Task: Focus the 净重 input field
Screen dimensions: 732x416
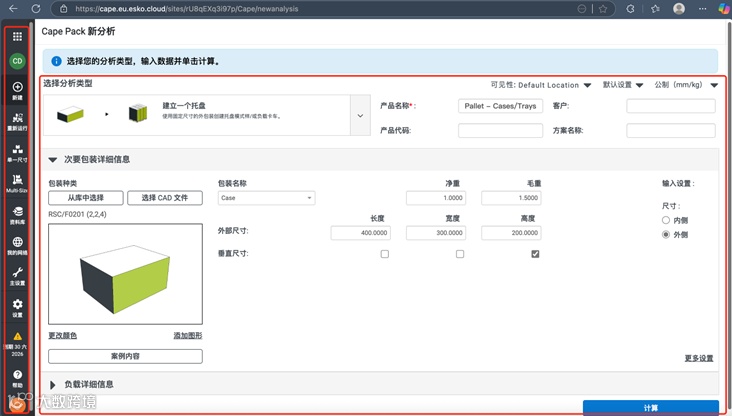Action: coord(436,198)
